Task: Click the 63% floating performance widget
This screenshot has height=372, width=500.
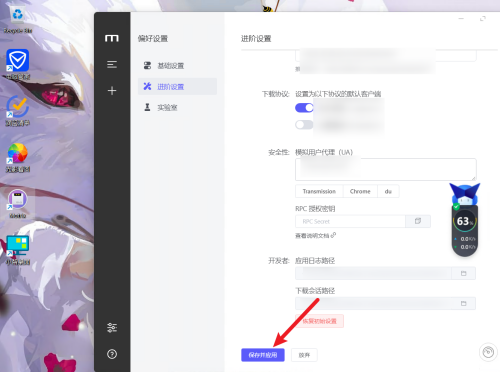Action: (x=465, y=221)
